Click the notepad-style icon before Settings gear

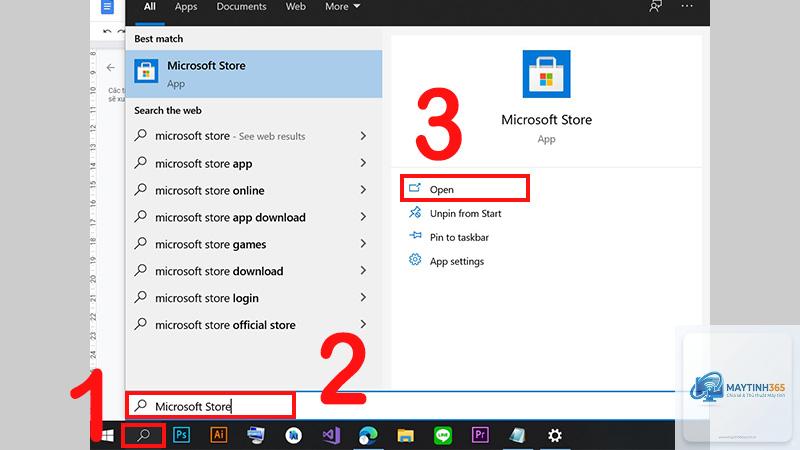click(x=517, y=435)
